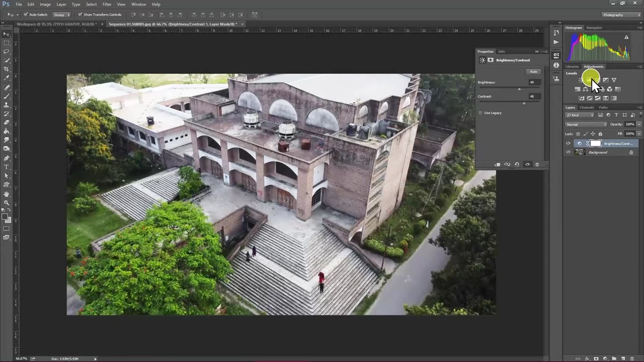The width and height of the screenshot is (644, 362).
Task: Hide the Brightness/Contrast layer eye icon
Action: [569, 143]
